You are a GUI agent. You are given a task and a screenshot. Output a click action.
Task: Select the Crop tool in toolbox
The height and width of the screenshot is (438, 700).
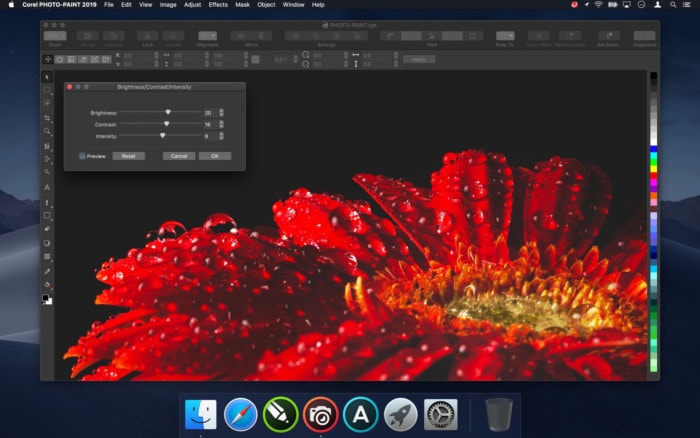[47, 118]
